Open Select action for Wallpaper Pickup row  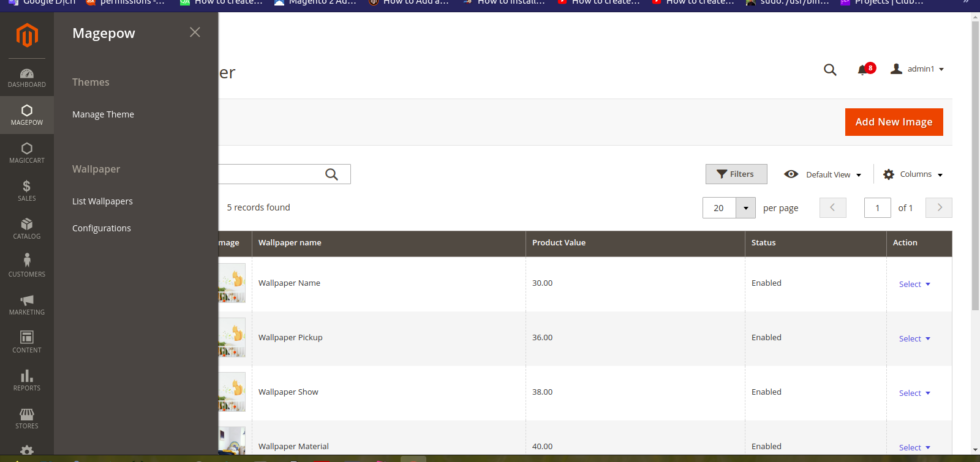point(914,338)
